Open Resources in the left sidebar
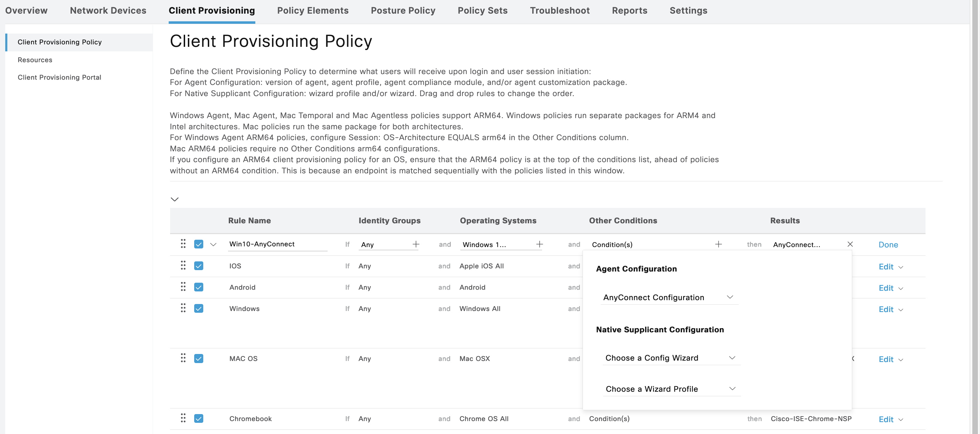 coord(35,60)
